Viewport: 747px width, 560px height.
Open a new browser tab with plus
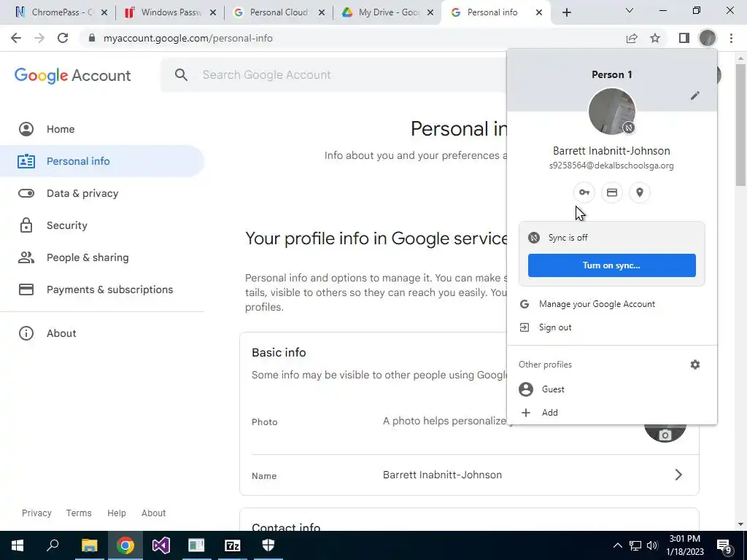pyautogui.click(x=566, y=12)
